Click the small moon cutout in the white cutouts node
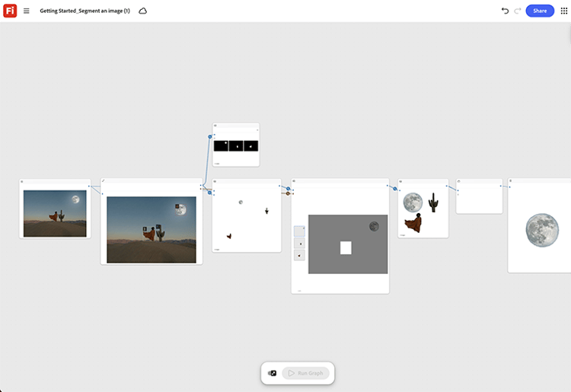This screenshot has width=571, height=392. pos(241,202)
